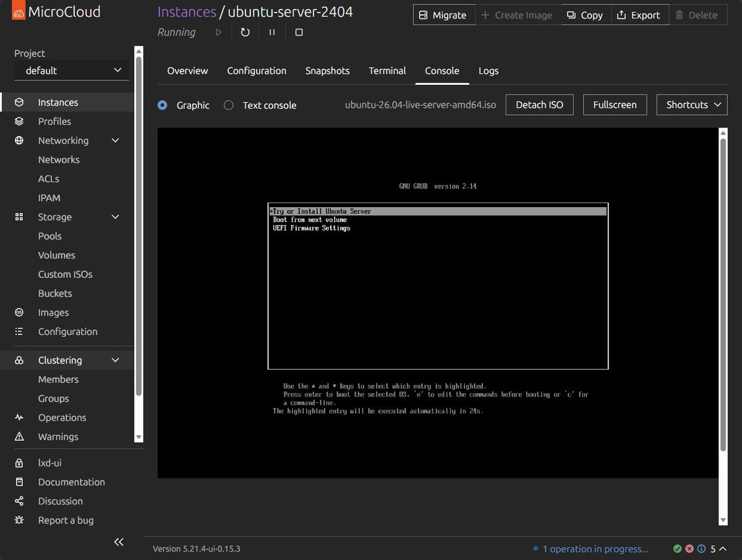This screenshot has height=560, width=742.
Task: Switch to the Terminal tab
Action: 387,70
